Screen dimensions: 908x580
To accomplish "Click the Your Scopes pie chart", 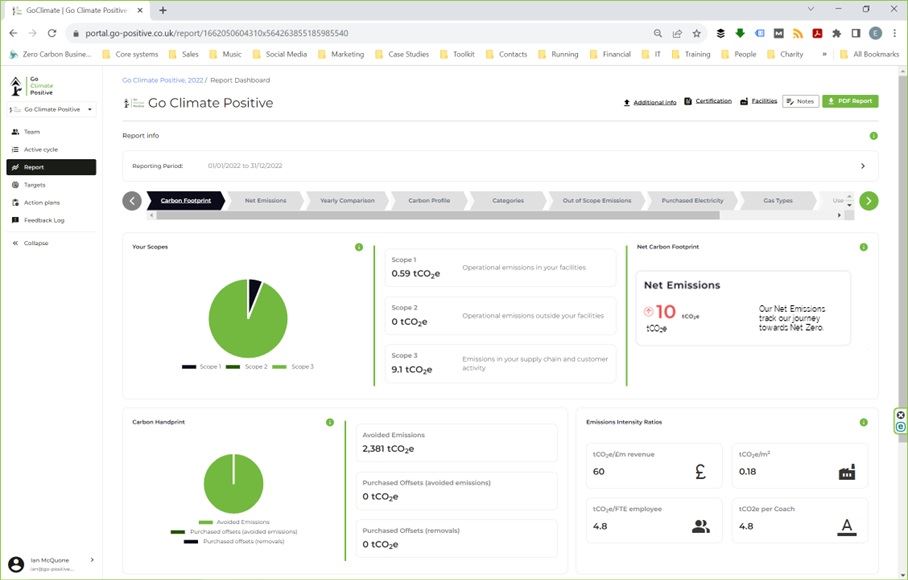I will click(248, 318).
